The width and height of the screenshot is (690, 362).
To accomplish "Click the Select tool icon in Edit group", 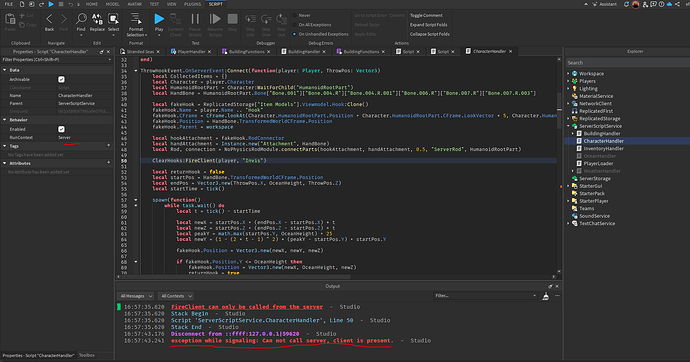I will coord(114,19).
